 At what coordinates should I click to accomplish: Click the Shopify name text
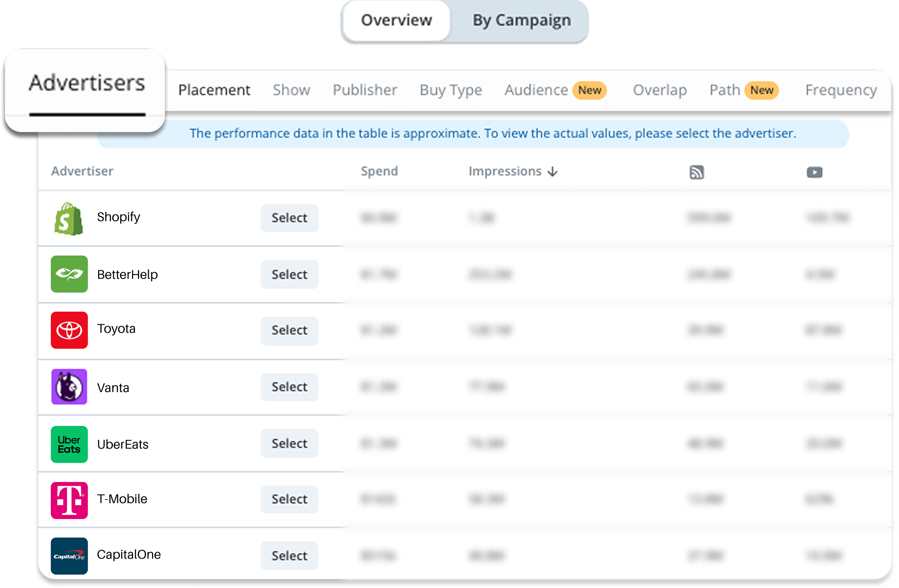[119, 217]
